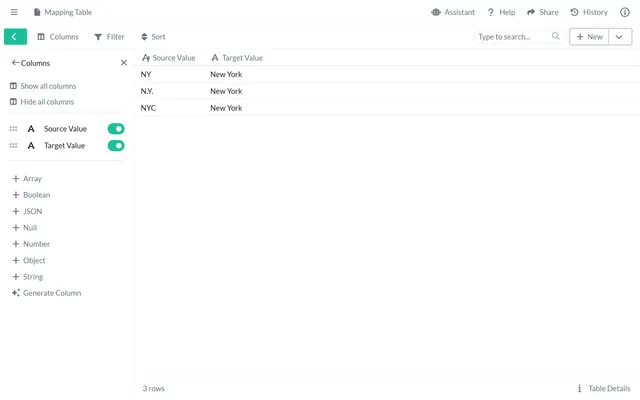Screen dimensions: 640x400
Task: Open the Filter options
Action: (x=109, y=36)
